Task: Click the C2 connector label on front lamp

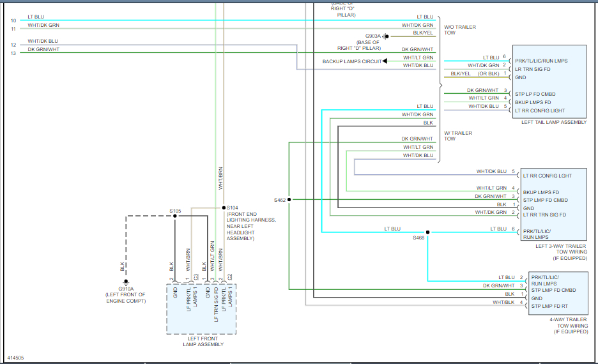Action: (230, 277)
